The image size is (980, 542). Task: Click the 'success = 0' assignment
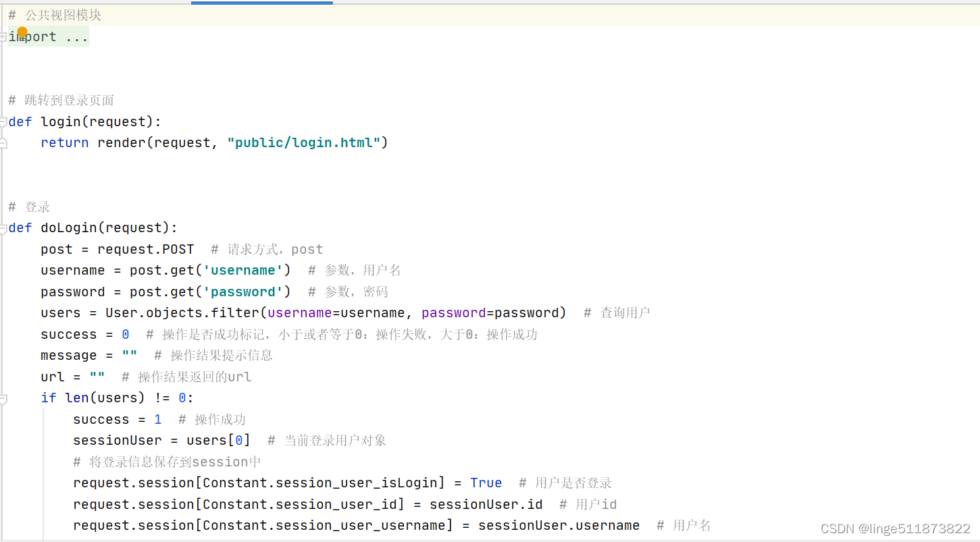click(85, 334)
